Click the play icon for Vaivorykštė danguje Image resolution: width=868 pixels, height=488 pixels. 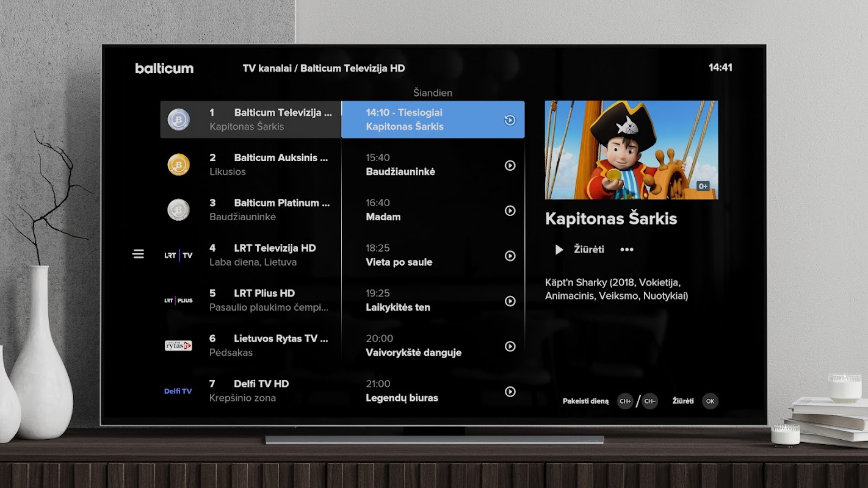point(510,346)
